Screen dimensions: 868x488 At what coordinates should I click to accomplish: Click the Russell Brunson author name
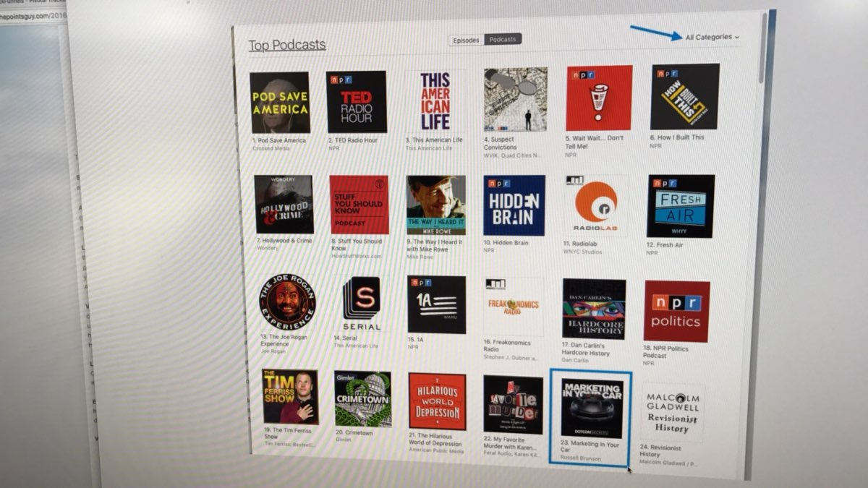(581, 458)
